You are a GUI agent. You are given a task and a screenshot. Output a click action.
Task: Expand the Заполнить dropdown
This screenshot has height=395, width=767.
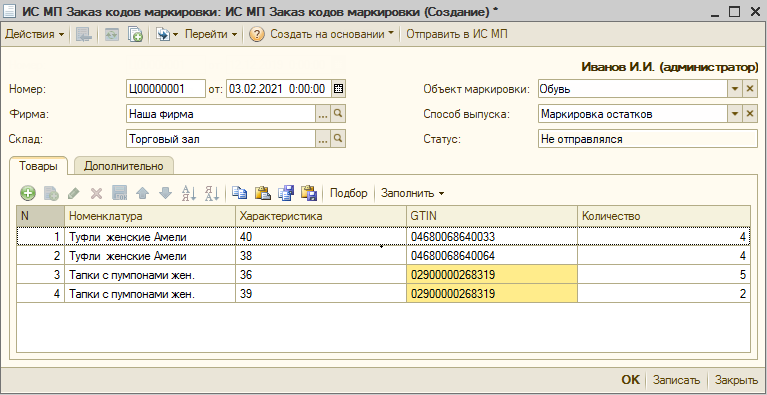[412, 193]
